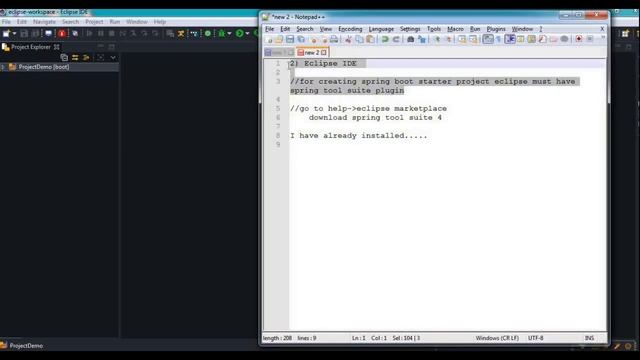
Task: Open the Eclipse Help menu
Action: click(160, 22)
